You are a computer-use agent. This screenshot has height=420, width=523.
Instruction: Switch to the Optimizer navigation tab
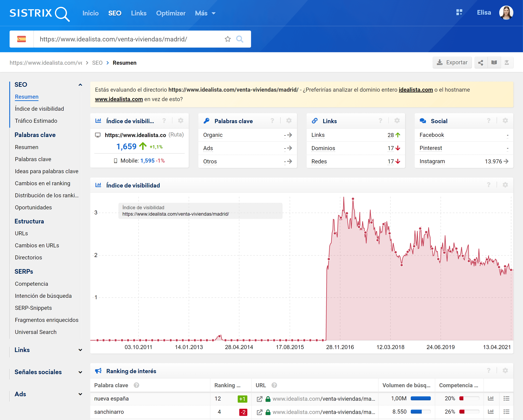point(171,13)
